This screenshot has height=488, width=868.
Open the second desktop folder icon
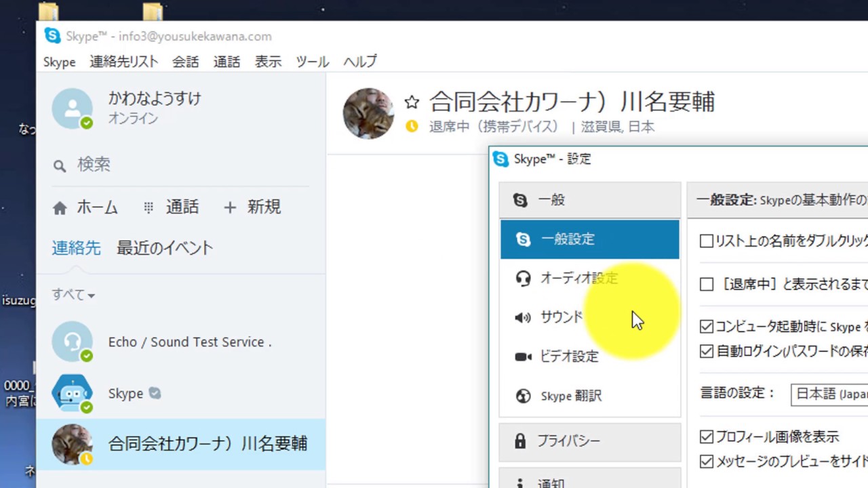153,11
